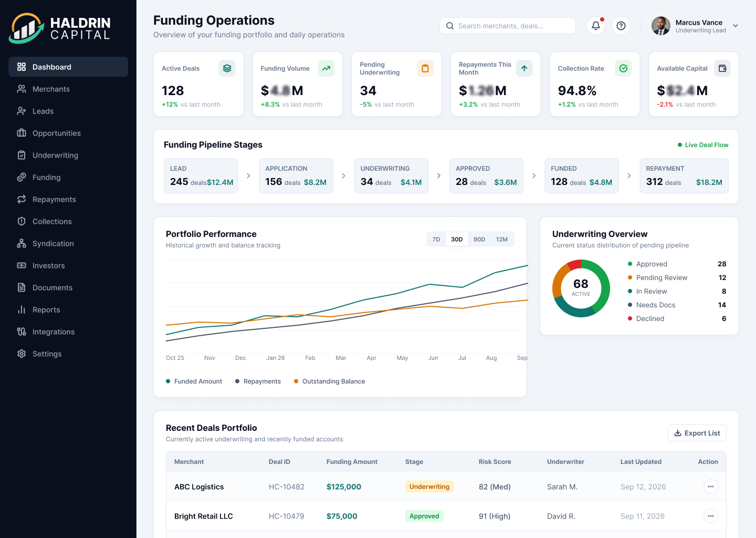The height and width of the screenshot is (538, 756).
Task: Click the 68 Active donut chart
Action: click(581, 288)
